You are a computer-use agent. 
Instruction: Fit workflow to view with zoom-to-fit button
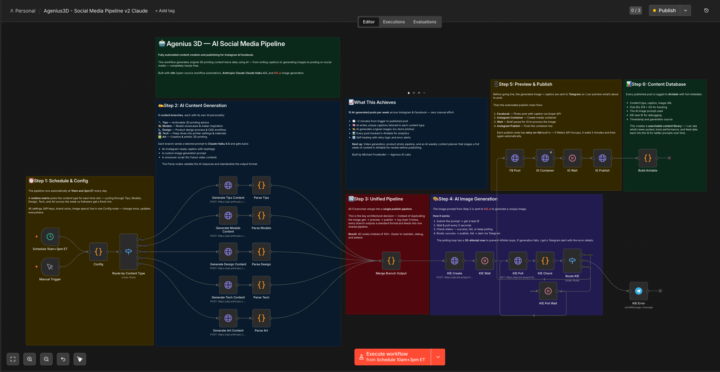pyautogui.click(x=13, y=359)
